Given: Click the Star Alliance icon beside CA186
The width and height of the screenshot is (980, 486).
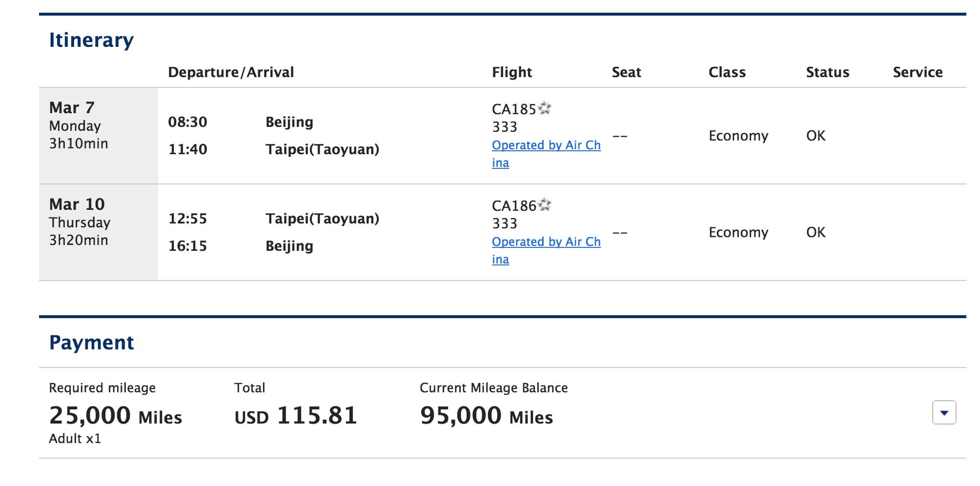Looking at the screenshot, I should [544, 204].
